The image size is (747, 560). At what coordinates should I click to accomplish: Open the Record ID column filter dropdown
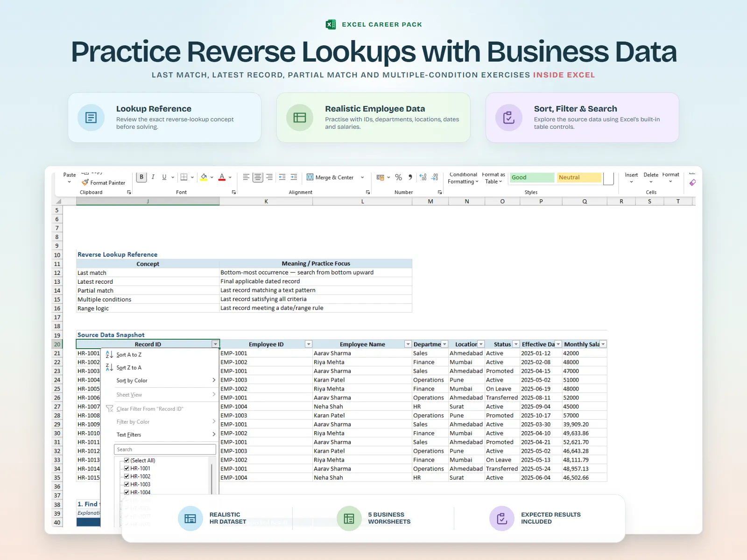215,344
